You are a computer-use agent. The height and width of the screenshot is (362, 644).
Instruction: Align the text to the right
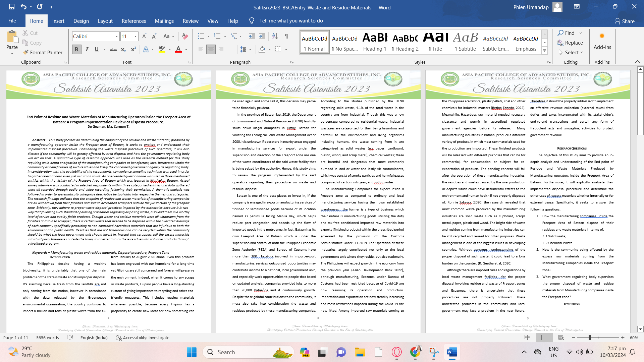221,49
